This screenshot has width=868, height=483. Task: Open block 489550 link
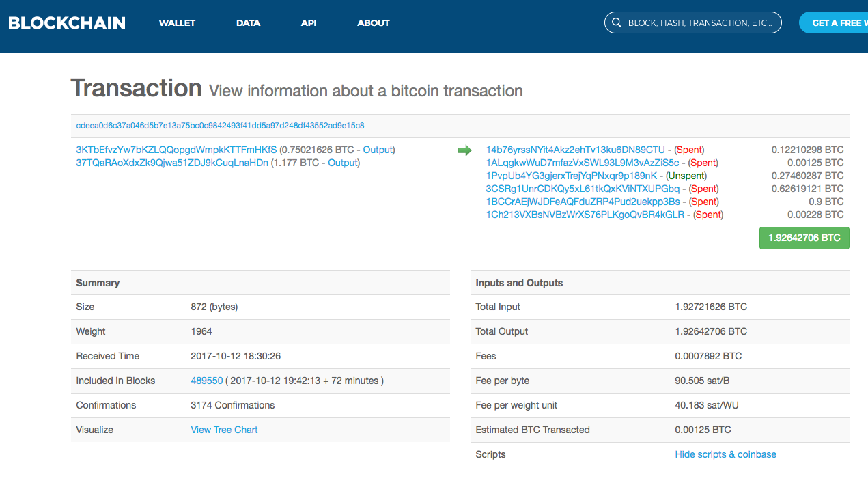pos(206,381)
